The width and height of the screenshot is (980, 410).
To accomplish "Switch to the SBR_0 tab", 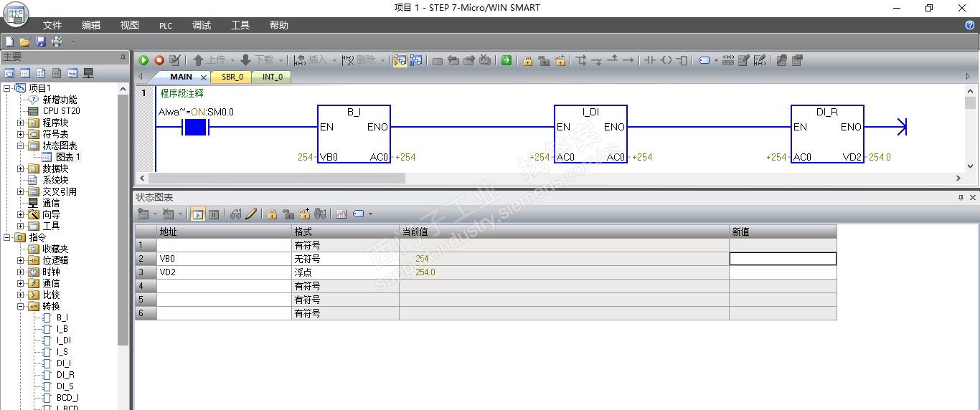I will [x=232, y=77].
